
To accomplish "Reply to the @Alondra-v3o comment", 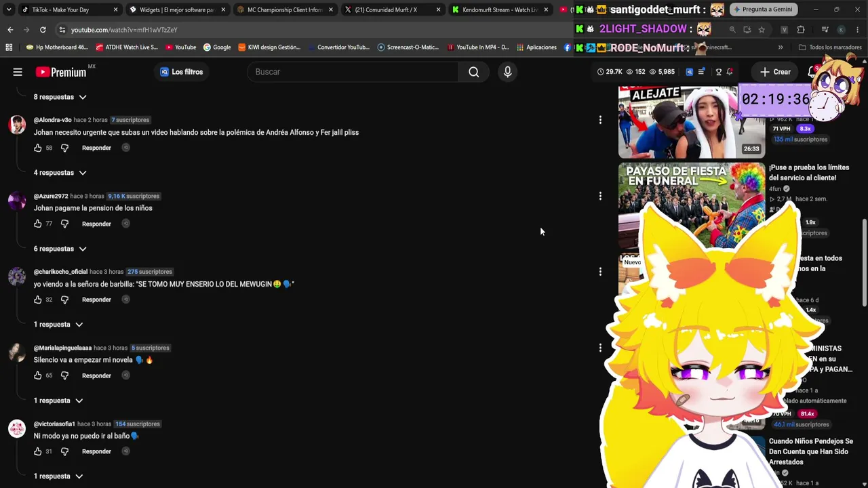I will click(96, 148).
